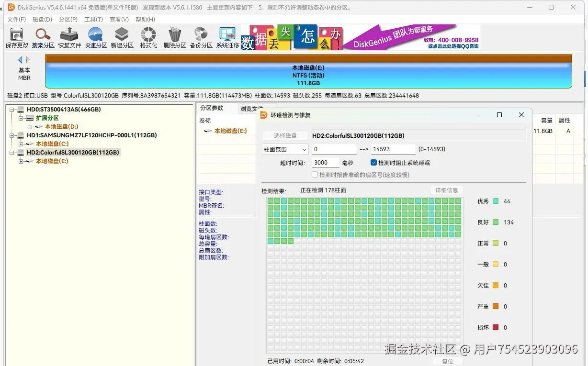Open the 查看(V) menu
The image size is (588, 366).
119,20
